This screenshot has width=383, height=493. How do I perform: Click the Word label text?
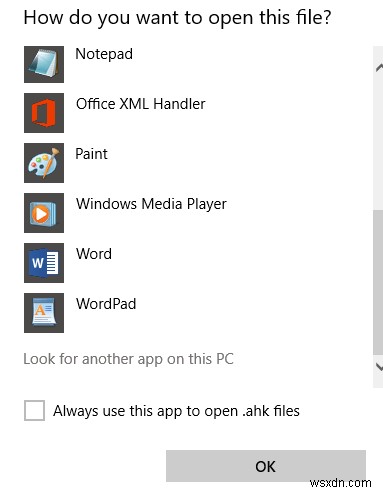pyautogui.click(x=94, y=254)
